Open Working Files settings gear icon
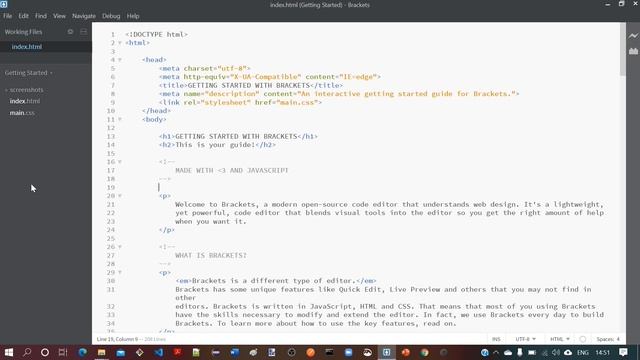 [70, 31]
